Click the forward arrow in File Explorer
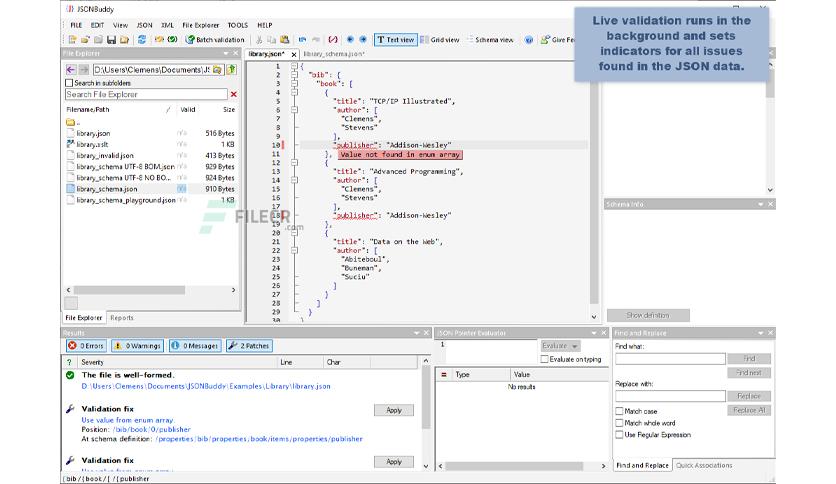Viewport: 836px width, 484px height. tap(84, 70)
